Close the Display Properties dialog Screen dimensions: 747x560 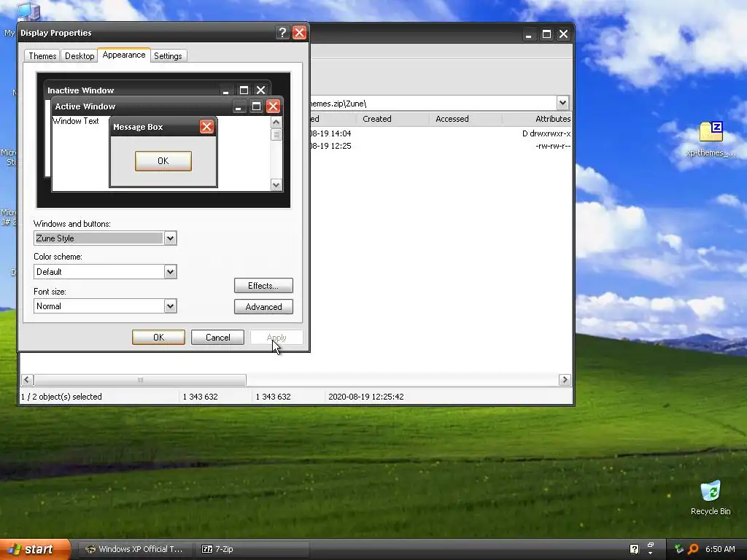[x=299, y=32]
